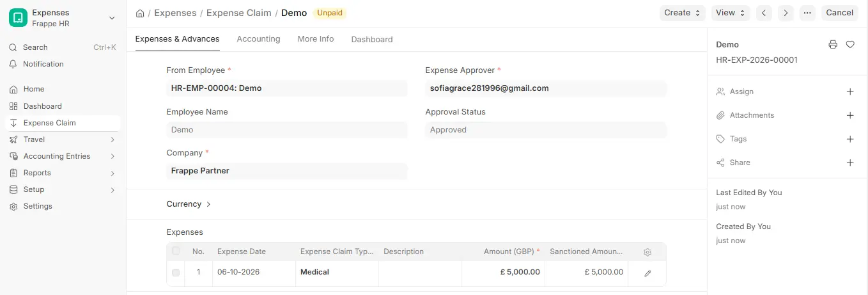Open the View dropdown
The width and height of the screenshot is (868, 295).
[731, 13]
